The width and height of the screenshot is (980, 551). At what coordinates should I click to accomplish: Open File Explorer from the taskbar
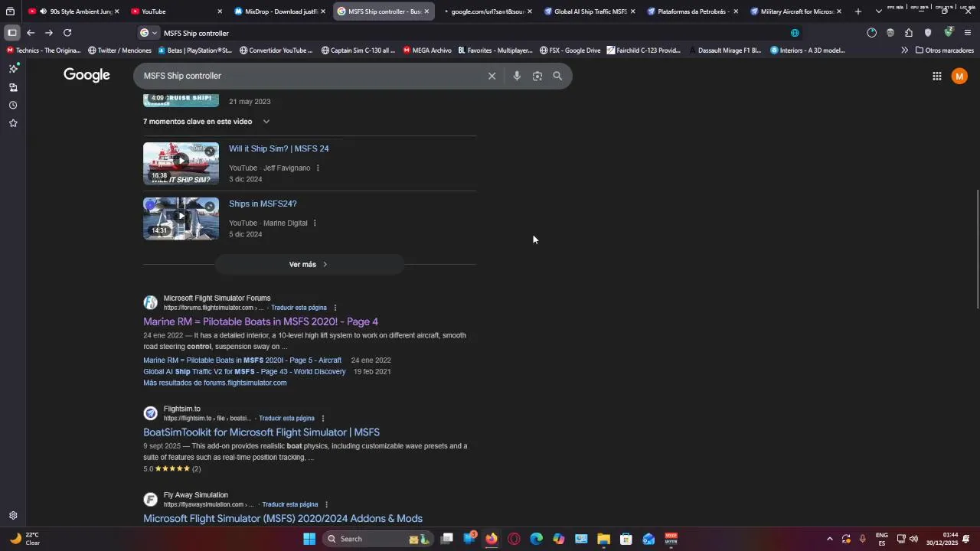pyautogui.click(x=603, y=539)
